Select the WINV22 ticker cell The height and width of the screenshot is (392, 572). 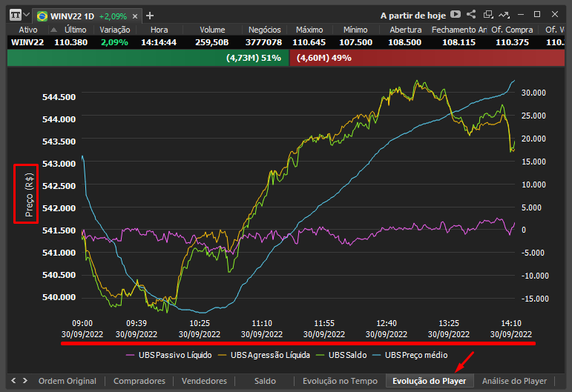(x=27, y=42)
